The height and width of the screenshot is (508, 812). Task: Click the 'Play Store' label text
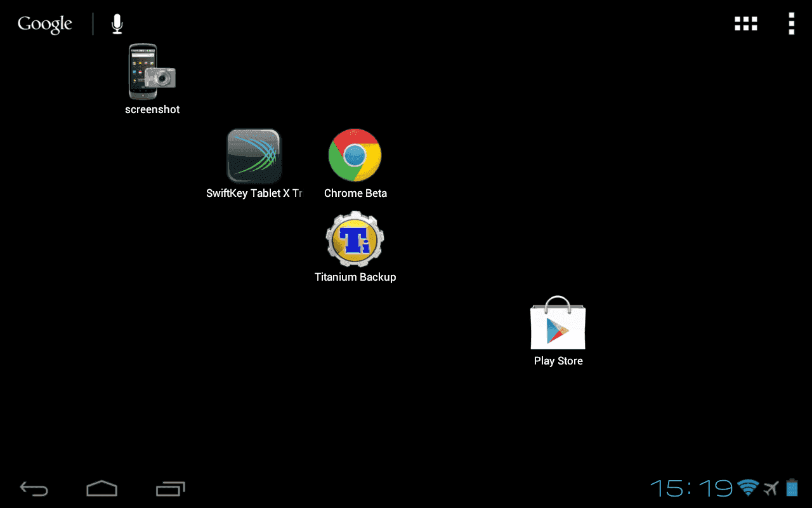(x=558, y=361)
